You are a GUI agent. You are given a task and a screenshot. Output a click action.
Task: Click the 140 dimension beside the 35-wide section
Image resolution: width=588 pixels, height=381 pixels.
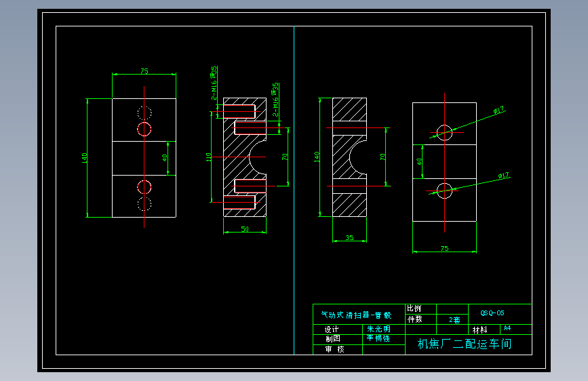coord(317,157)
